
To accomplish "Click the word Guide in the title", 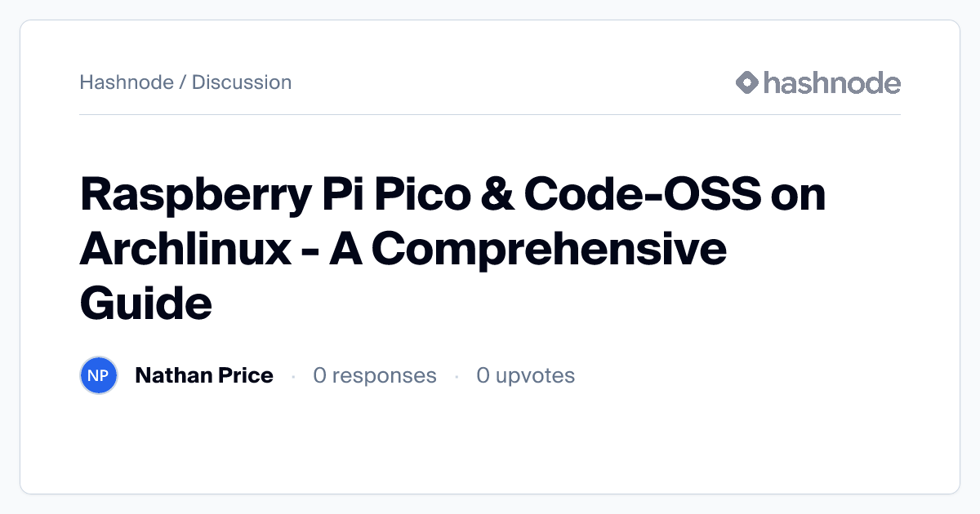I will tap(146, 304).
